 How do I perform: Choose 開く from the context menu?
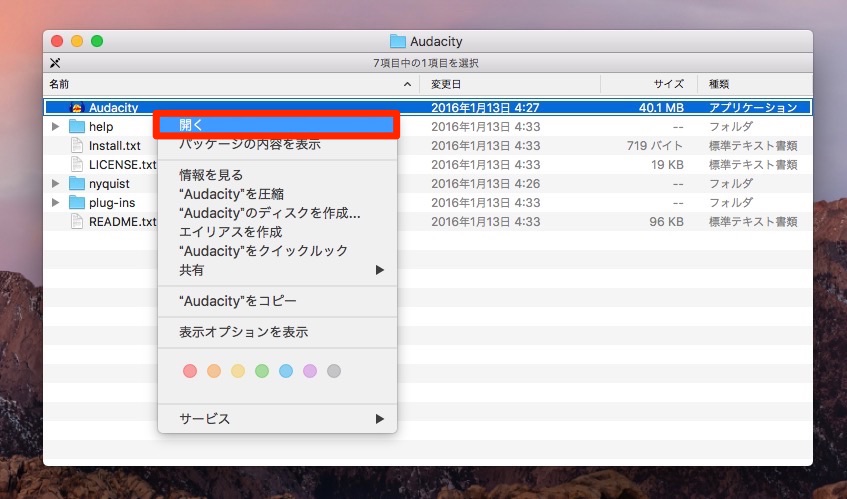pos(191,125)
